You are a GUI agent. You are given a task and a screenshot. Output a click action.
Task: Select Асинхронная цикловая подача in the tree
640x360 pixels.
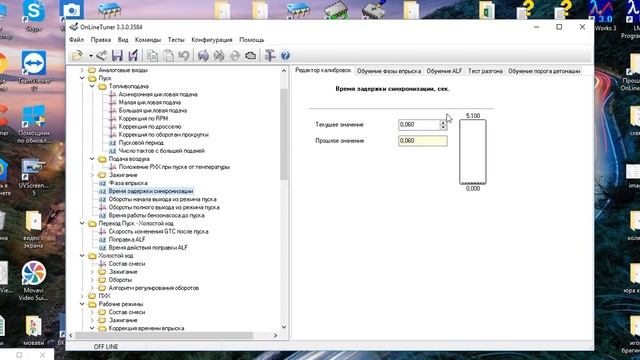(x=158, y=94)
